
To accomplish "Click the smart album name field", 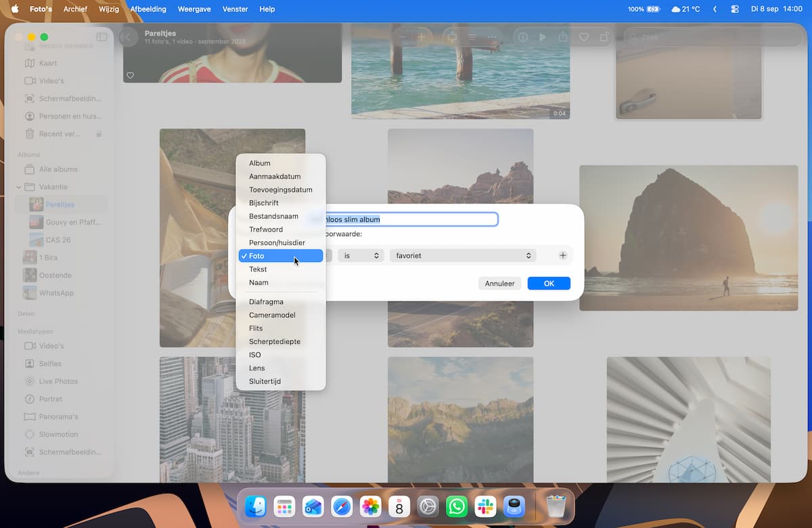I will pyautogui.click(x=411, y=219).
